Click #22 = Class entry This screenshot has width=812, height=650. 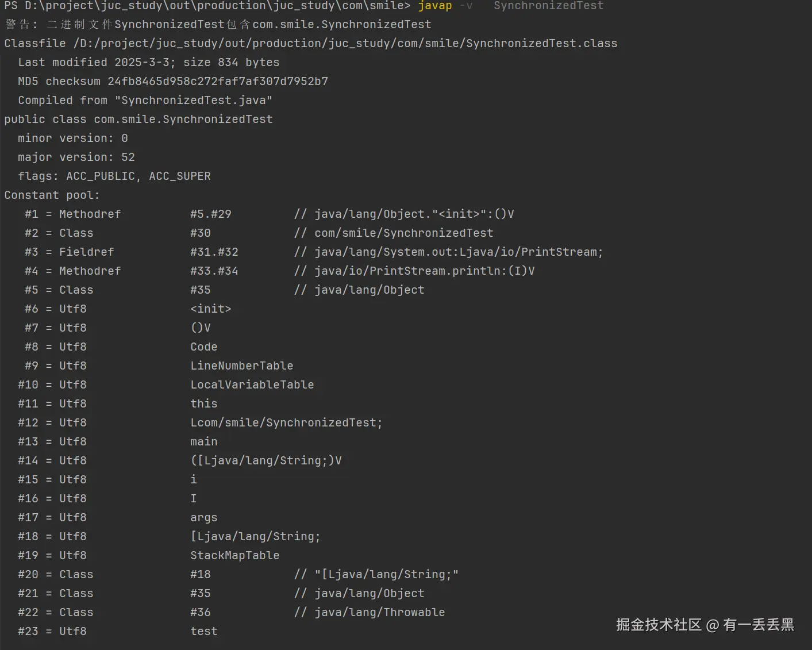56,613
